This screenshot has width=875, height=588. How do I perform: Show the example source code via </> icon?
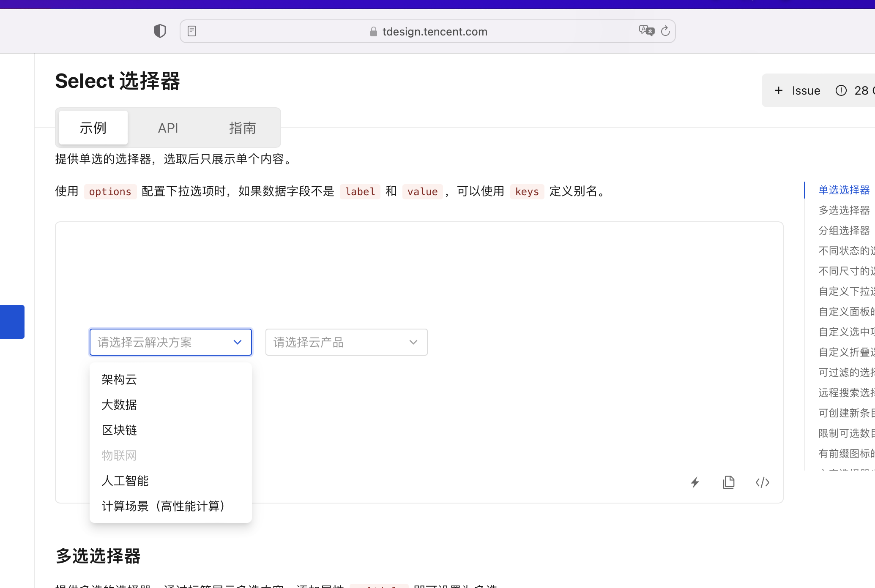click(762, 482)
